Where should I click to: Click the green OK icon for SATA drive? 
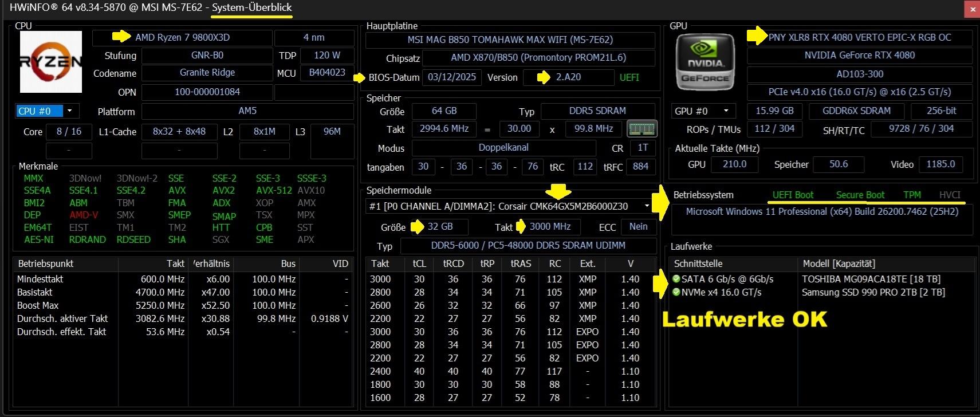[x=676, y=279]
